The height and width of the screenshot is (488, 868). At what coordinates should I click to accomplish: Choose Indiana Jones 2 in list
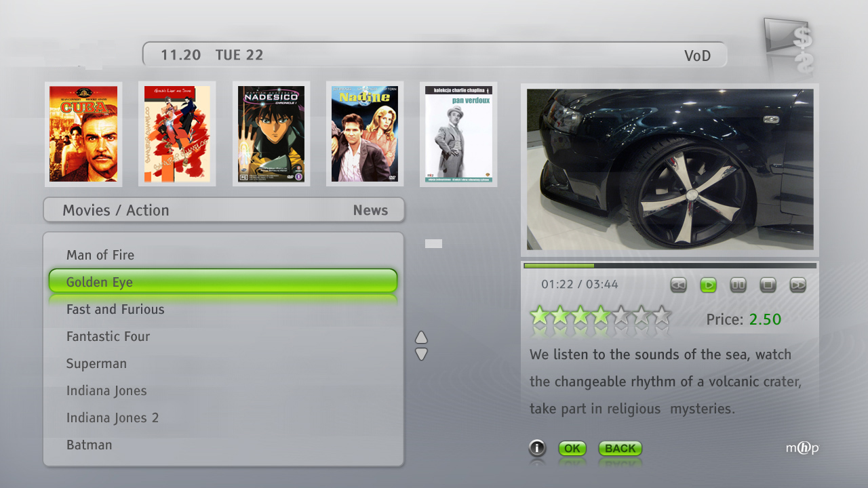pos(113,418)
